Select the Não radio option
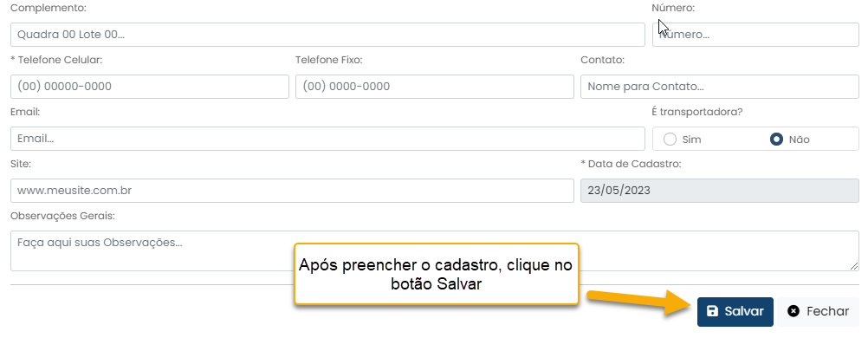The image size is (868, 338). tap(776, 139)
